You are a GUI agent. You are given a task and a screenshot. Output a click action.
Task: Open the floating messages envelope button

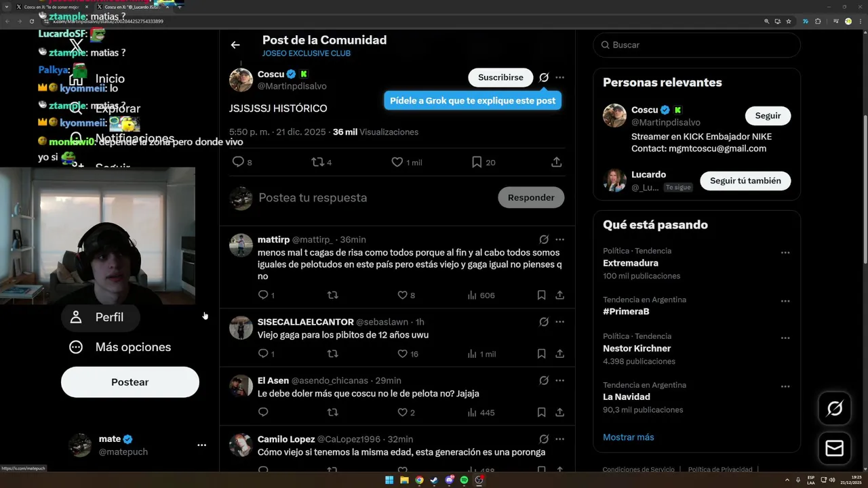(x=835, y=448)
